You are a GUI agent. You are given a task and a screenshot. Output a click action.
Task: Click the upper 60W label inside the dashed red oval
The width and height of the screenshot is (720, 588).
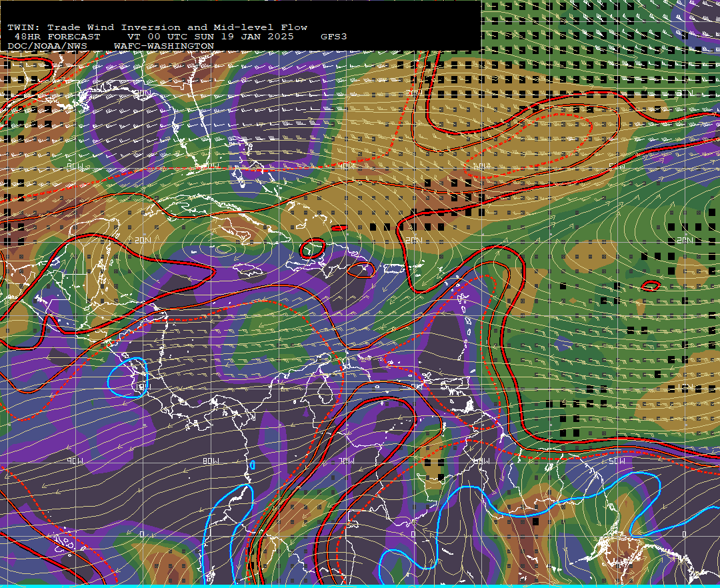(482, 166)
